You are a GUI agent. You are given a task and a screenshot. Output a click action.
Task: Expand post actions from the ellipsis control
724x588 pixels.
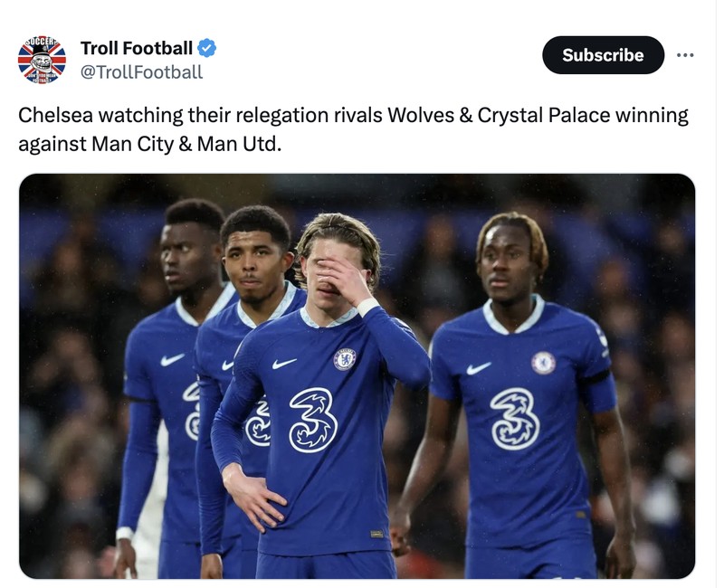(x=685, y=56)
